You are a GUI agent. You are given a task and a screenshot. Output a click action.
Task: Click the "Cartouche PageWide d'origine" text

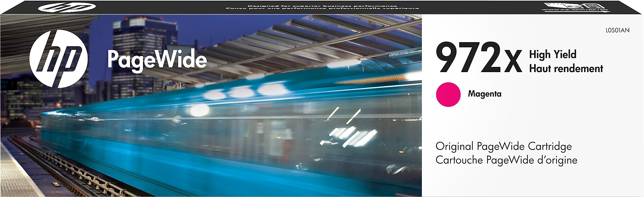click(507, 160)
